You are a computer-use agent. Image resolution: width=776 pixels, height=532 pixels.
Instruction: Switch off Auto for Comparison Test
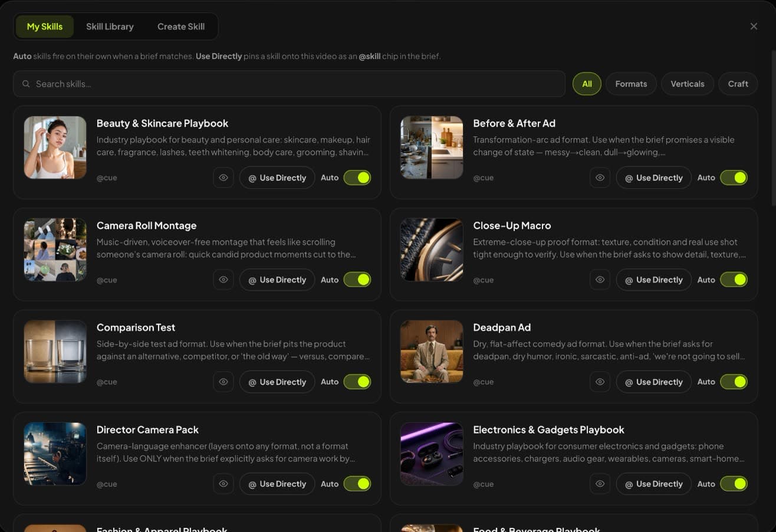357,382
